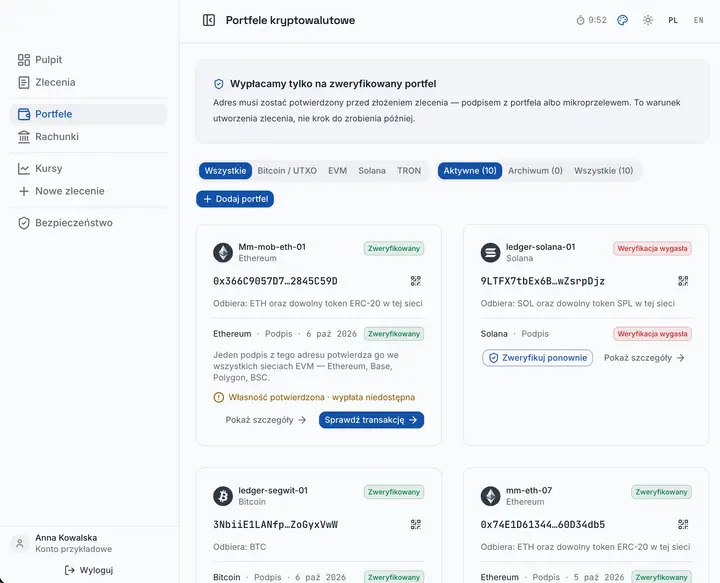
Task: Collapse the sidebar panel icon
Action: click(209, 20)
